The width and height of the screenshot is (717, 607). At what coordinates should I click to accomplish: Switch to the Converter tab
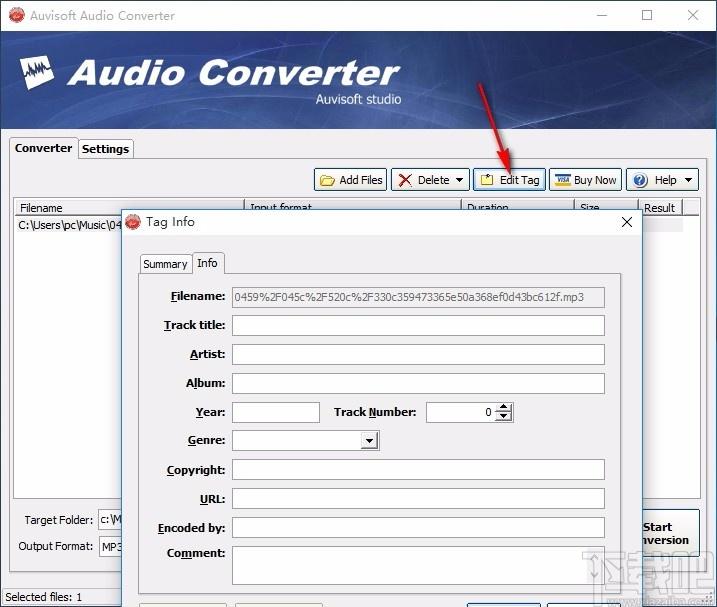point(43,148)
